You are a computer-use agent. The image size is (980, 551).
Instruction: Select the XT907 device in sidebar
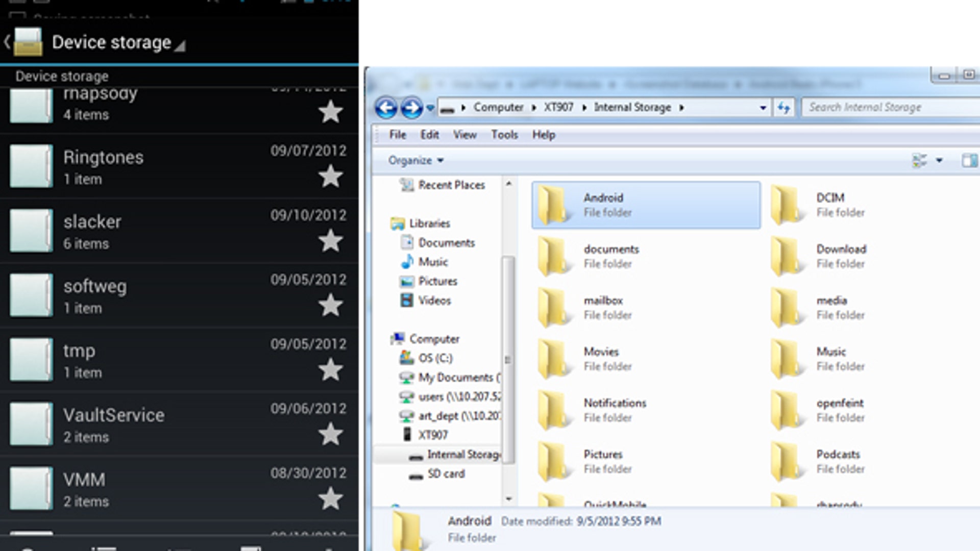432,435
